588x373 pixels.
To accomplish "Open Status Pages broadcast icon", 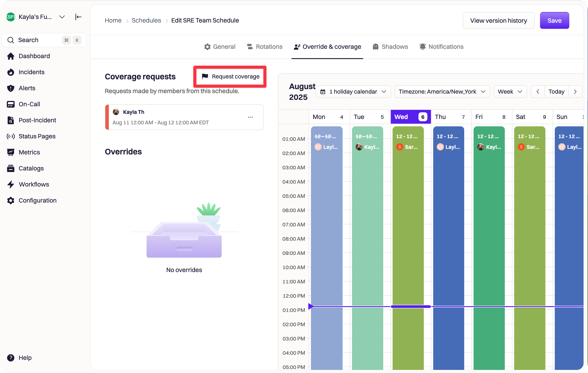I will pyautogui.click(x=10, y=136).
